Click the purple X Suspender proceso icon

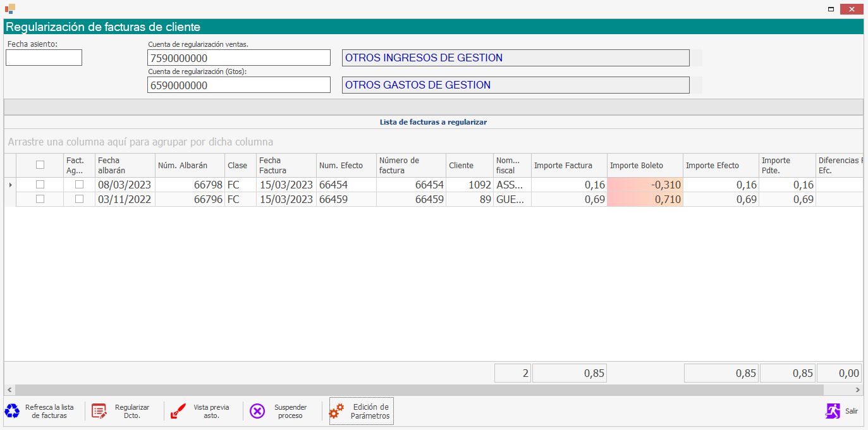pyautogui.click(x=257, y=411)
